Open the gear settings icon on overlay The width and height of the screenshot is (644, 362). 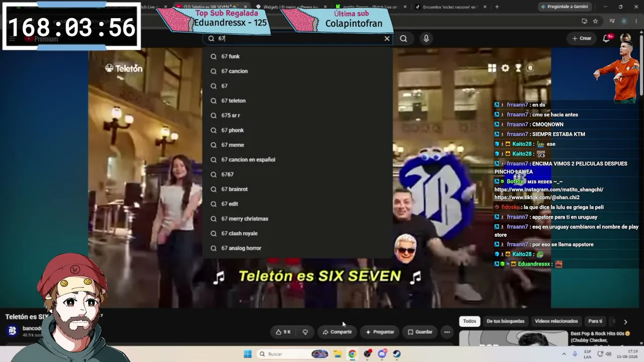point(505,68)
